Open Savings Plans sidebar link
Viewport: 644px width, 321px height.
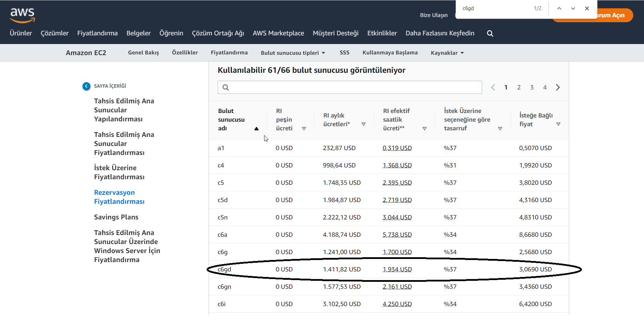coord(116,217)
